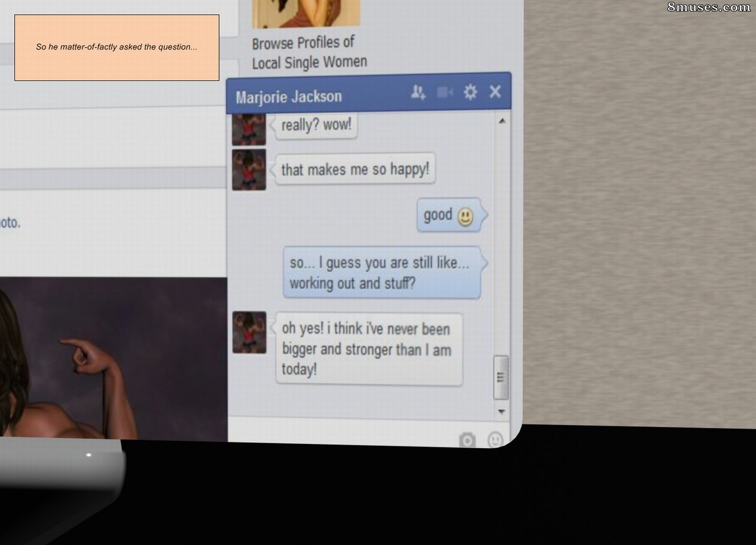Add friends to Marjorie Jackson chat
Viewport: 756px width, 545px height.
[x=418, y=92]
